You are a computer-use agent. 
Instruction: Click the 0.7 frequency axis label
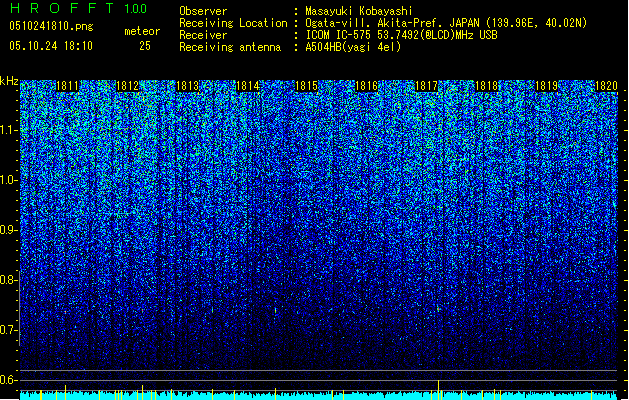pos(9,330)
